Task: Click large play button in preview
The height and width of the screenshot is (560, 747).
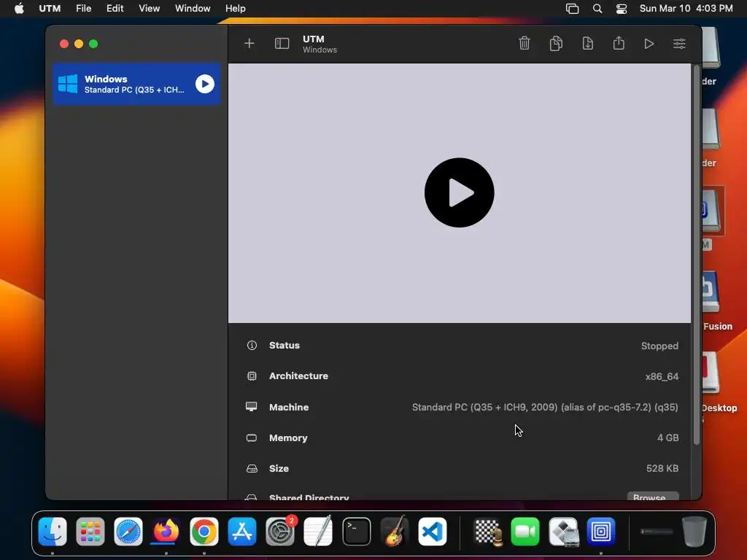Action: tap(460, 192)
